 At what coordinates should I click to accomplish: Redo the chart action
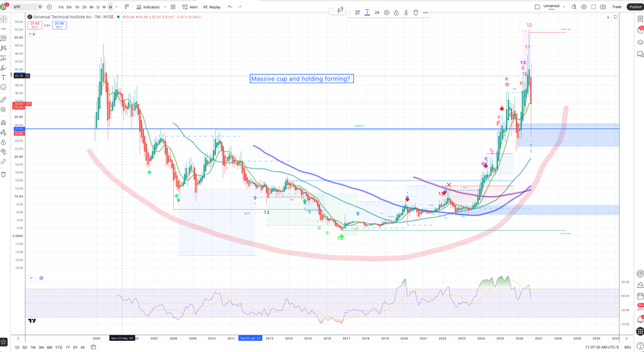click(239, 7)
